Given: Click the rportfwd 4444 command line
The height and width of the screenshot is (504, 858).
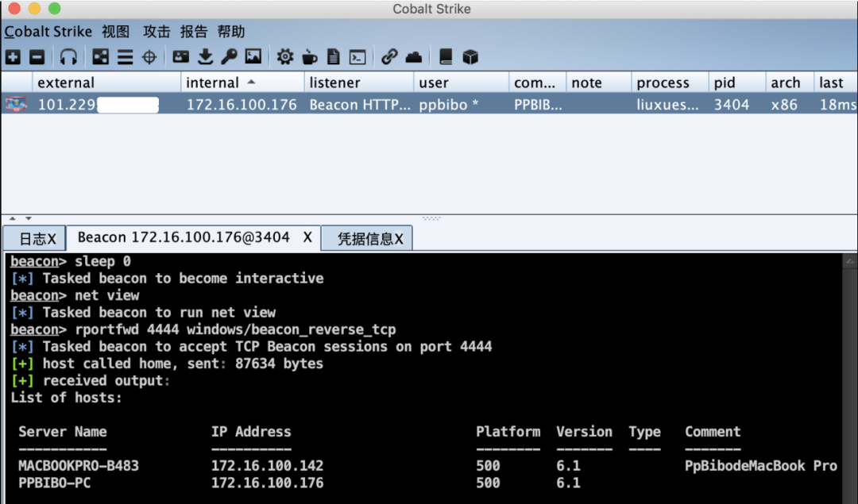Looking at the screenshot, I should [203, 329].
